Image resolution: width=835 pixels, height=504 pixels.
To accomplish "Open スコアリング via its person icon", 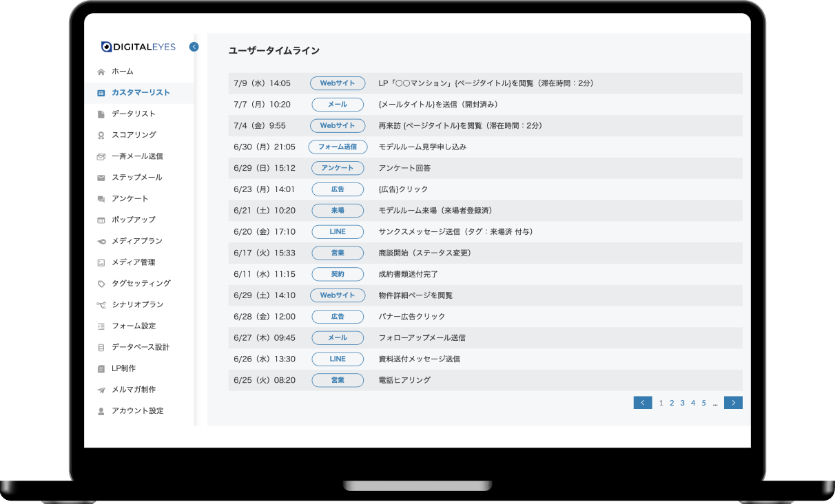I will pyautogui.click(x=101, y=135).
